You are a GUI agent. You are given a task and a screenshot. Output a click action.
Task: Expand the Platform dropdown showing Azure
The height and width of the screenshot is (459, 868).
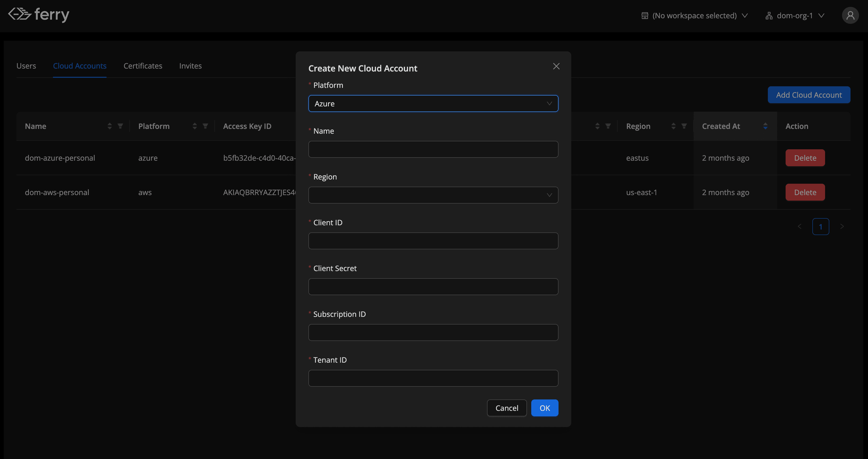pos(433,104)
